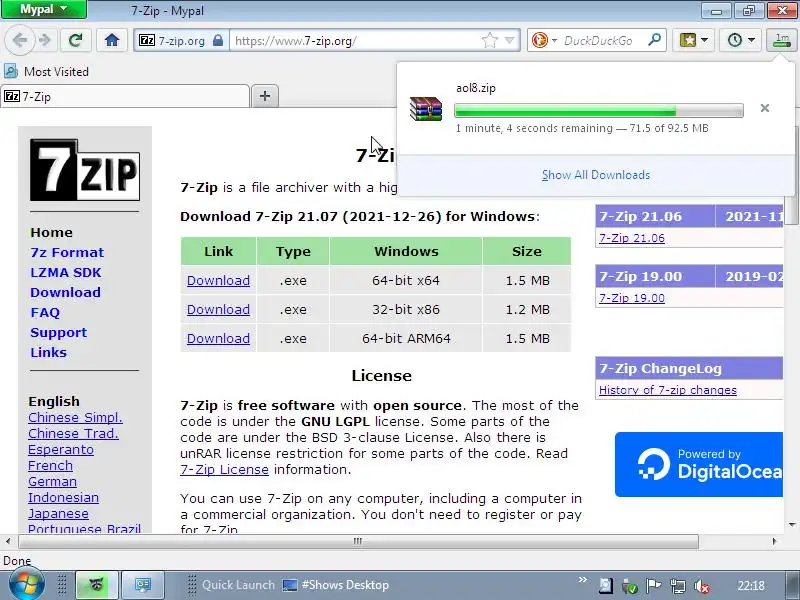This screenshot has height=600, width=800.
Task: Open the History clock toolbar dropdown
Action: coord(740,40)
